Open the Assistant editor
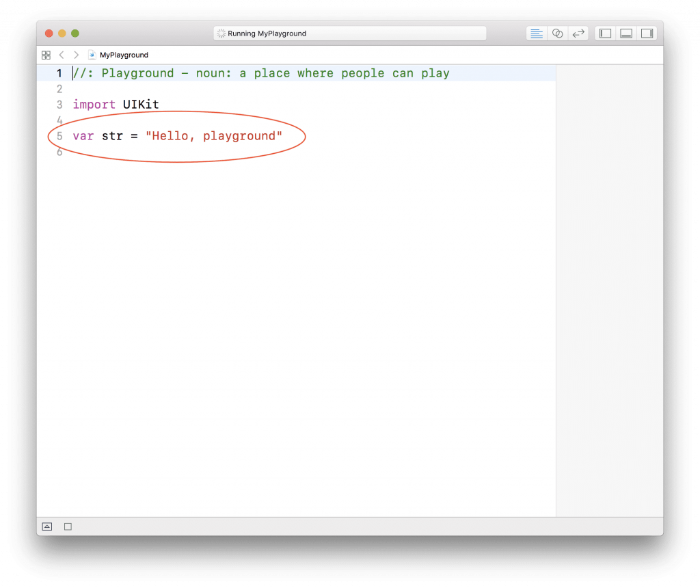The height and width of the screenshot is (588, 700). [557, 34]
